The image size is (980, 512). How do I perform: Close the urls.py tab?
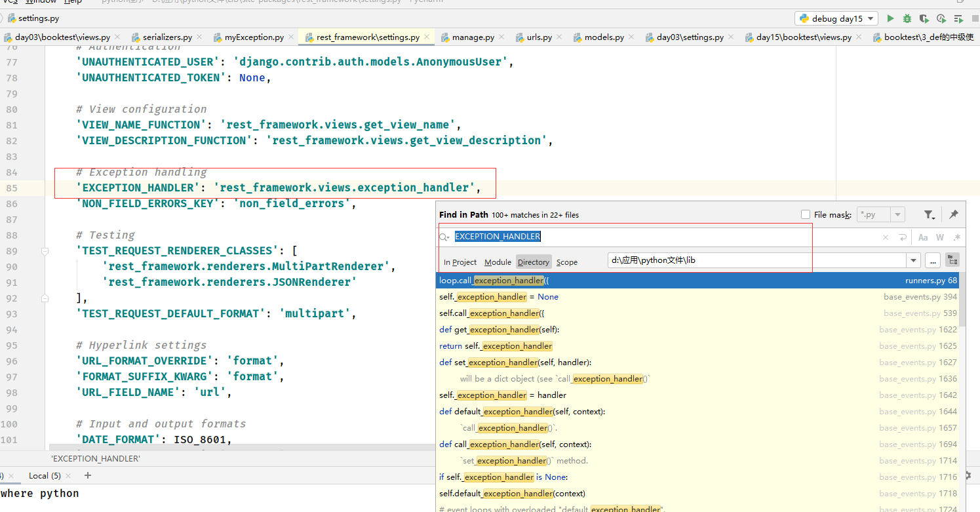pos(559,37)
